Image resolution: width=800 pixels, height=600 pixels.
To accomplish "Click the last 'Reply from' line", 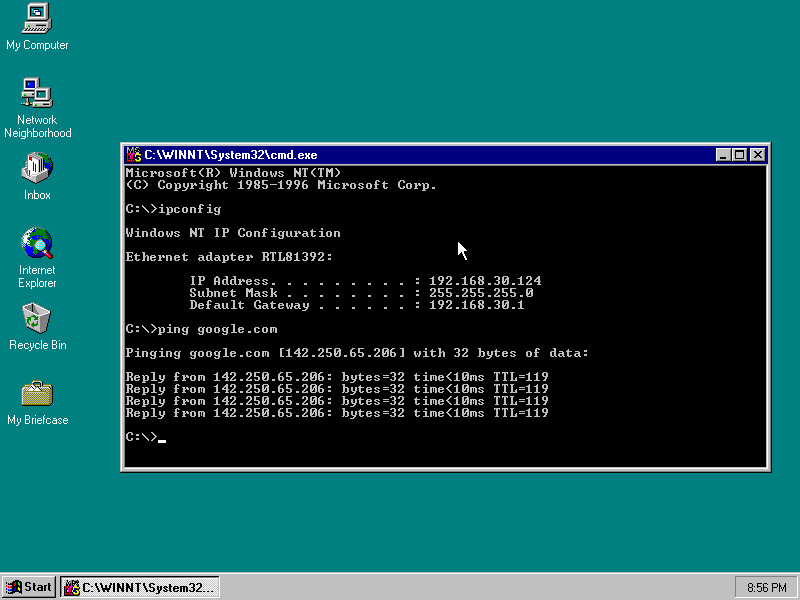I will point(337,413).
